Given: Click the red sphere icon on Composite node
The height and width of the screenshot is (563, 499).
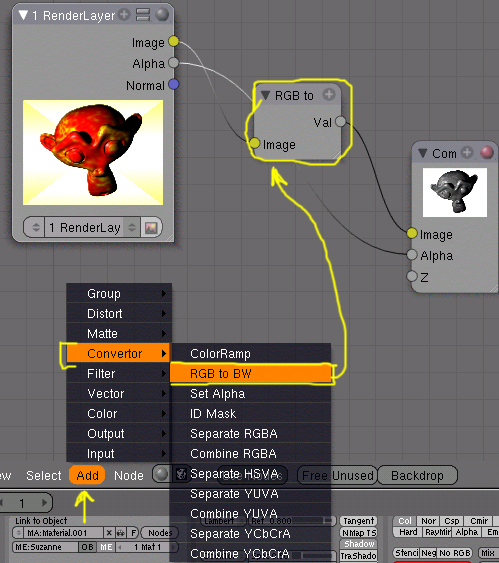Looking at the screenshot, I should [x=486, y=152].
